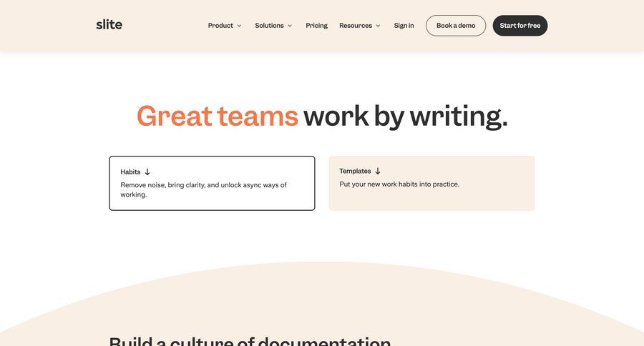Viewport: 644px width, 346px height.
Task: Click the Sign in link
Action: tap(404, 26)
